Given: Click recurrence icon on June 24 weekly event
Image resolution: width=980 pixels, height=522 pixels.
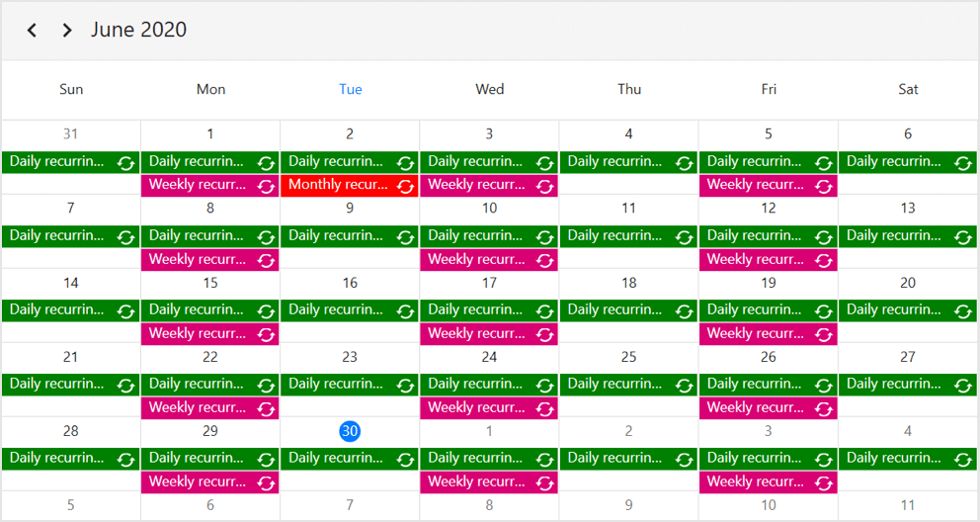Looking at the screenshot, I should [x=544, y=408].
